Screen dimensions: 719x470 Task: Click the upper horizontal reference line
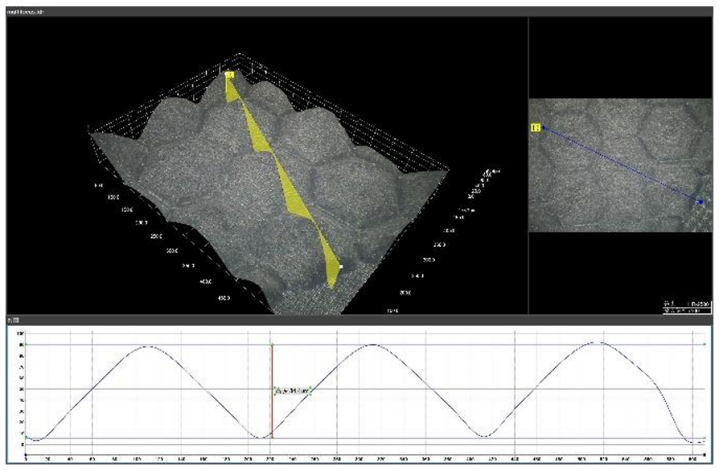coord(450,346)
